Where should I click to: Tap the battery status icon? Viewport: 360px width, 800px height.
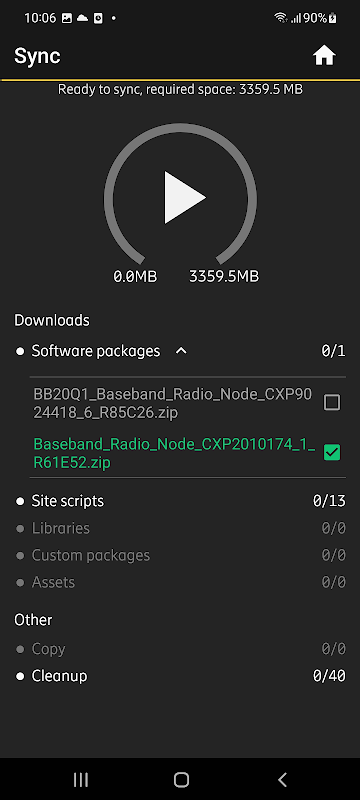pos(332,18)
